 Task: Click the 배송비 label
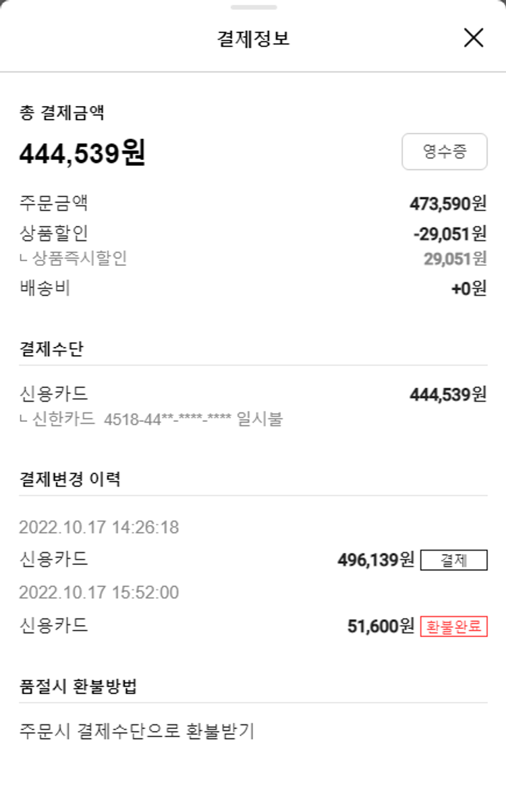pyautogui.click(x=45, y=288)
